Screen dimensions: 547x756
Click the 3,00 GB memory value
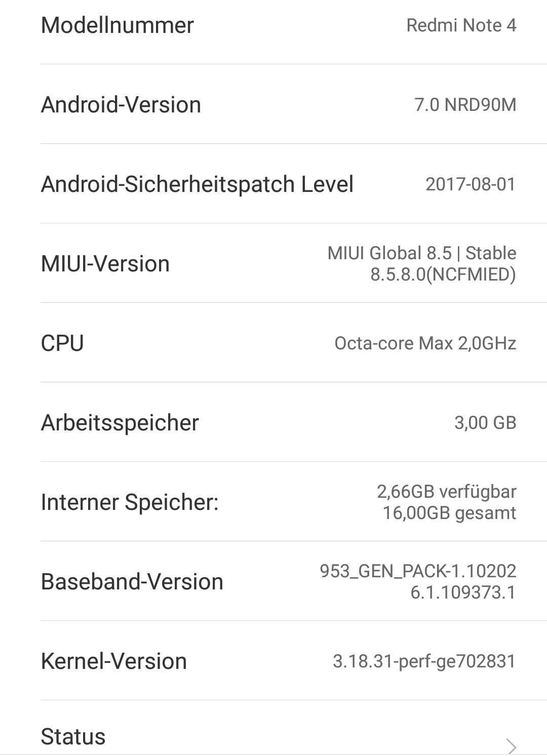pos(485,423)
